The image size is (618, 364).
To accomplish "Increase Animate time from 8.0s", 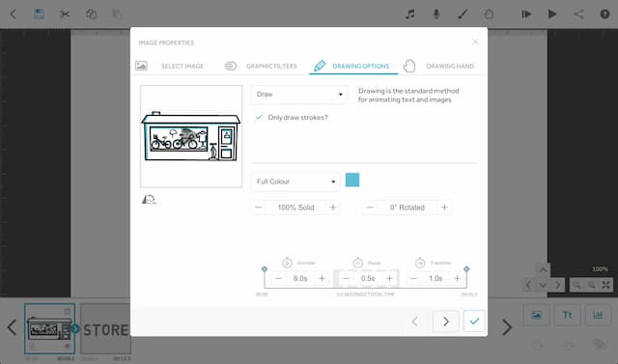I will pos(322,278).
